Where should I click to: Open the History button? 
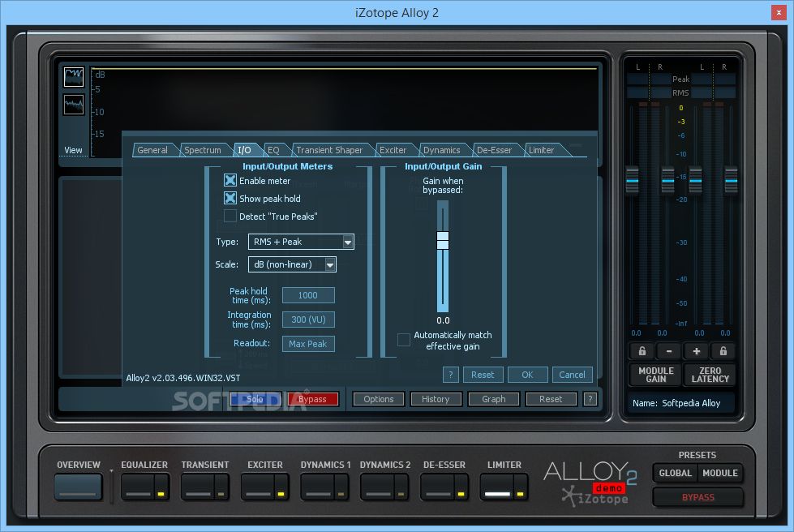[x=436, y=399]
